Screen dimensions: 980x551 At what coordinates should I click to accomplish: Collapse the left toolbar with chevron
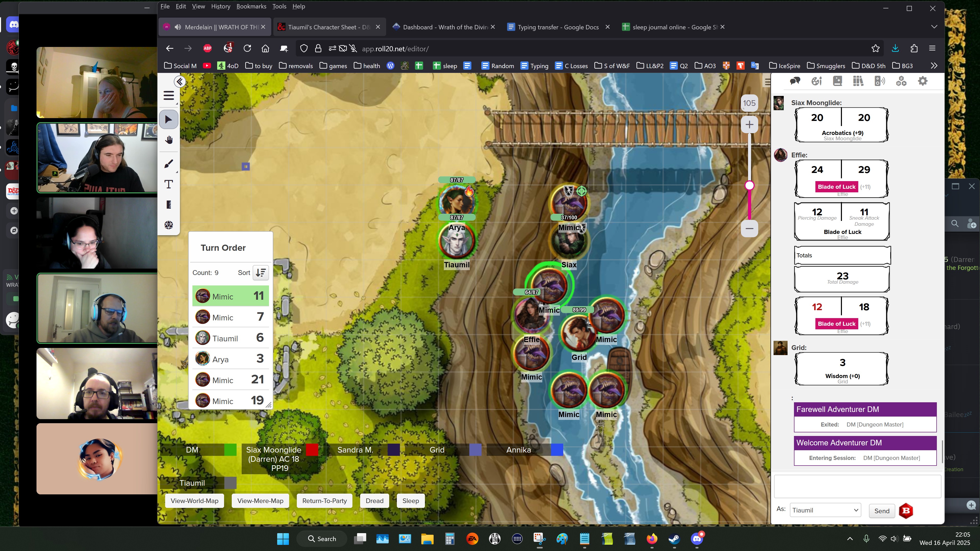tap(180, 81)
